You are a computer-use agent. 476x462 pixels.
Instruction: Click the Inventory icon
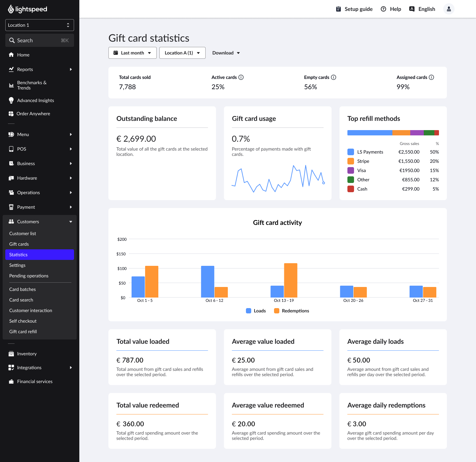12,354
